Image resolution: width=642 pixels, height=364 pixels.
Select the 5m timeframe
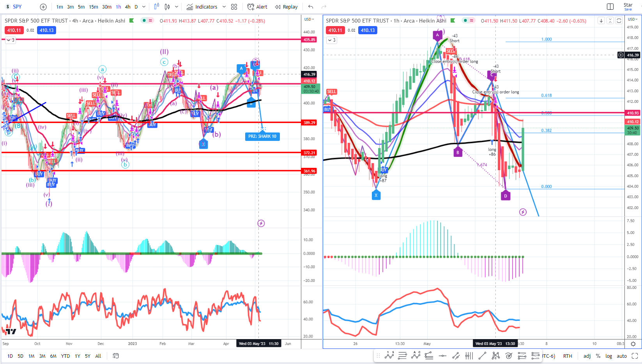pyautogui.click(x=81, y=7)
